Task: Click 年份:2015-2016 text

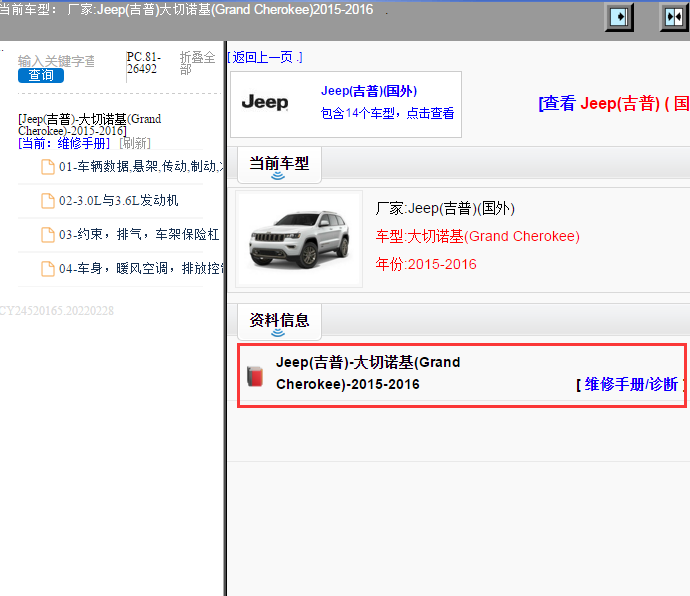Action: pyautogui.click(x=426, y=264)
